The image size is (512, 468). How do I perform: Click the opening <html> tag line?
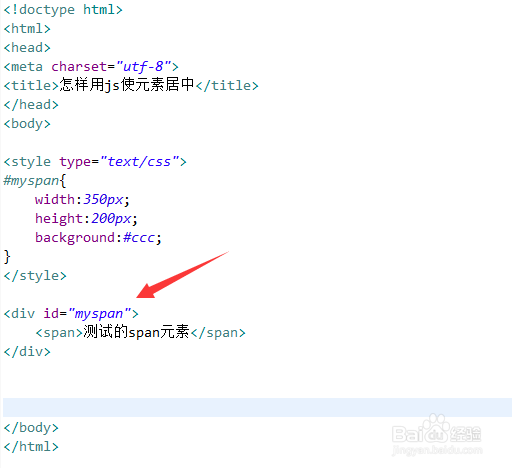pos(27,29)
